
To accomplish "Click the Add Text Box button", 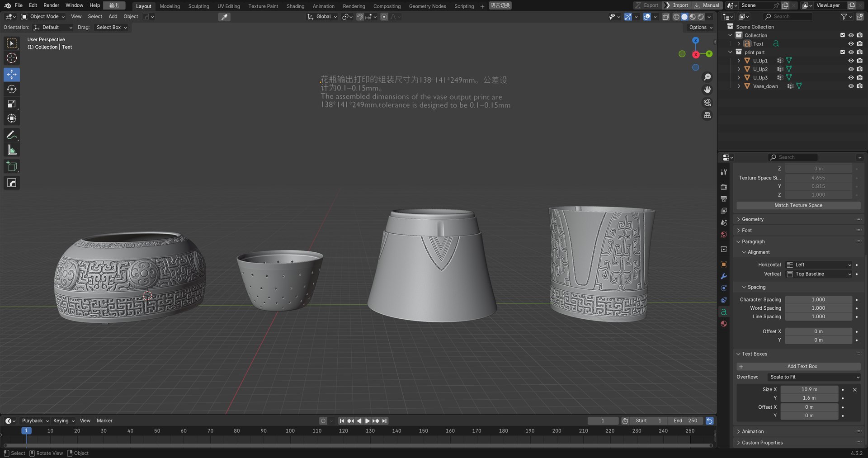I will pos(798,367).
